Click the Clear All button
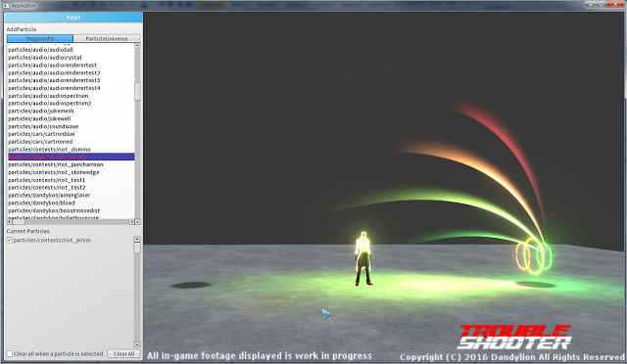Screen dimensions: 627x364 point(123,354)
